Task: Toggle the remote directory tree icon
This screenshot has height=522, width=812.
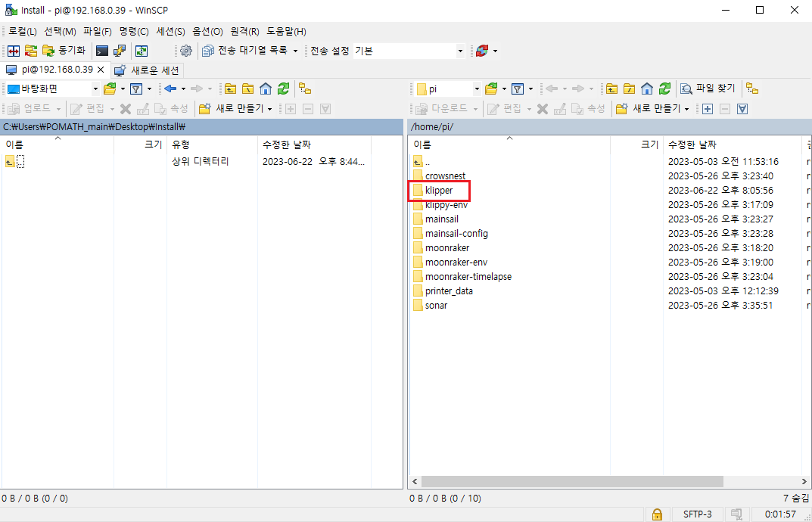Action: (x=752, y=89)
